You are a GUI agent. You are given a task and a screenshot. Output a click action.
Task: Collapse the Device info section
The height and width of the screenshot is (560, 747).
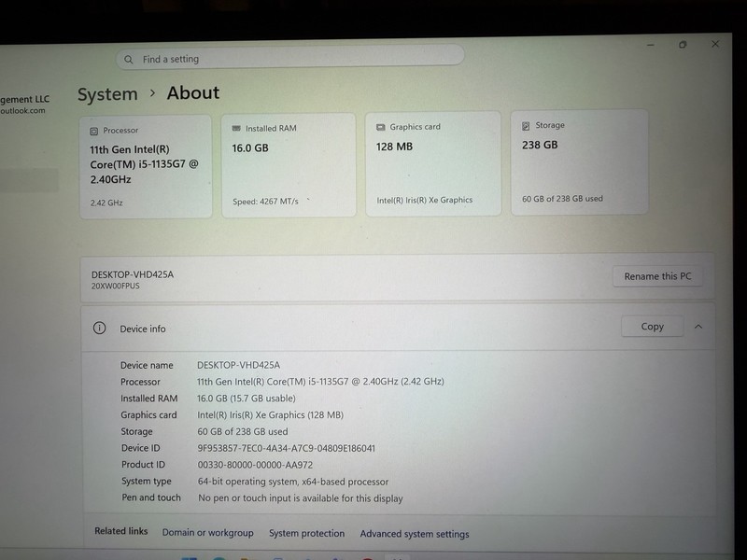698,327
